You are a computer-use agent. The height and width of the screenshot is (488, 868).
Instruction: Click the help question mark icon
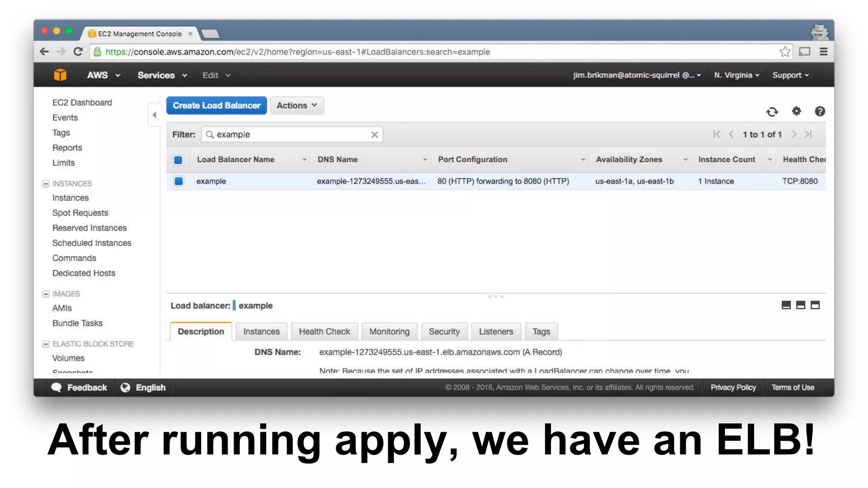[x=820, y=111]
